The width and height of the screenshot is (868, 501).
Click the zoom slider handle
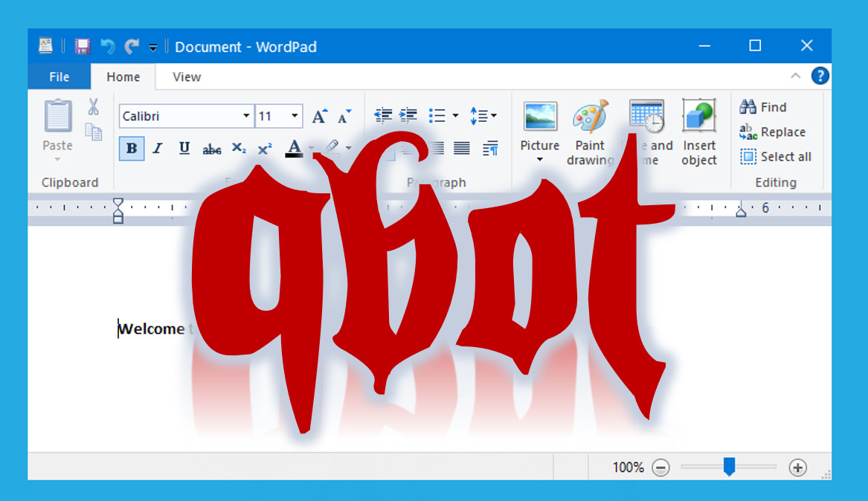[730, 467]
